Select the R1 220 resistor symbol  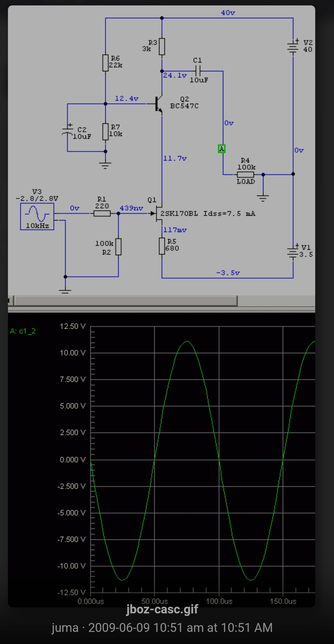102,213
